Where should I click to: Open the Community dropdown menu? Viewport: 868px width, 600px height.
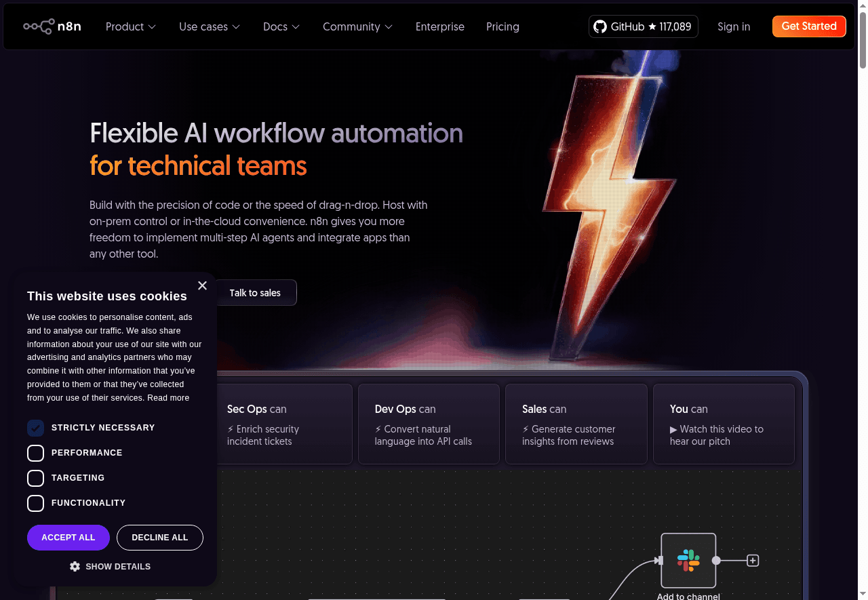(357, 26)
